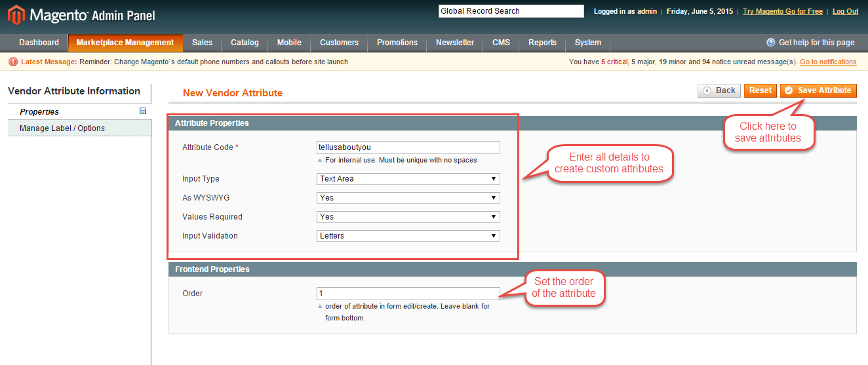Open the Promotions menu

click(x=397, y=43)
